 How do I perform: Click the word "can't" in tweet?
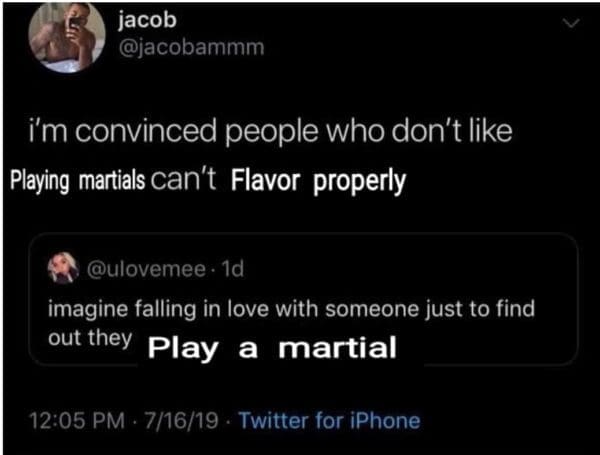tap(184, 180)
